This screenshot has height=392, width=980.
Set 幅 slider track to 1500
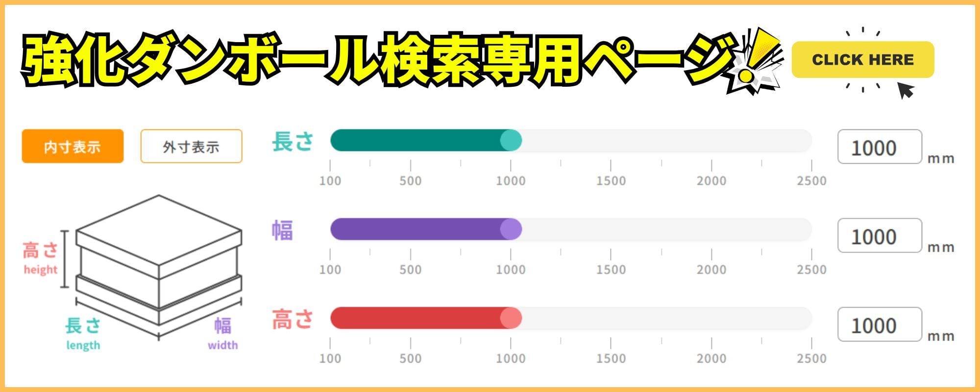[611, 229]
